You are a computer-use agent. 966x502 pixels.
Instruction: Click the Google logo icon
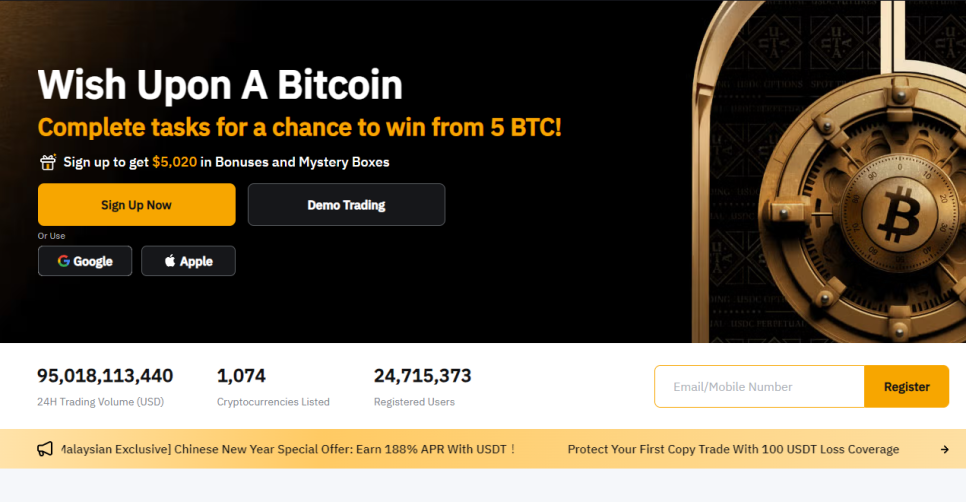(x=63, y=261)
